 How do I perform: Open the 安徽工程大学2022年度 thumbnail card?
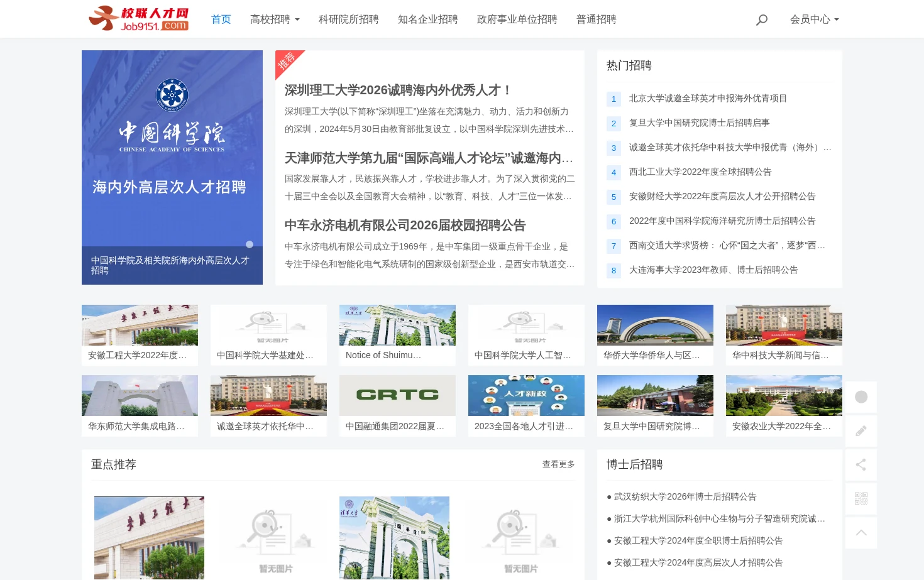(x=140, y=335)
